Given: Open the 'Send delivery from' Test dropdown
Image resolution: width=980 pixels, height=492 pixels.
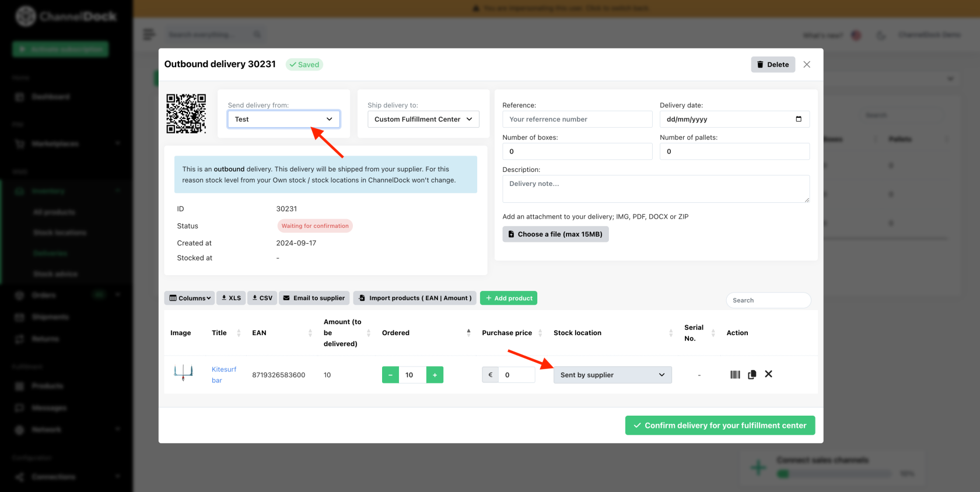Looking at the screenshot, I should pyautogui.click(x=283, y=119).
